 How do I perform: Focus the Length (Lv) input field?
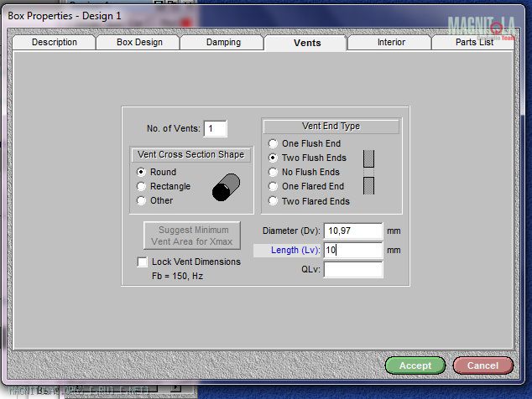(x=352, y=250)
